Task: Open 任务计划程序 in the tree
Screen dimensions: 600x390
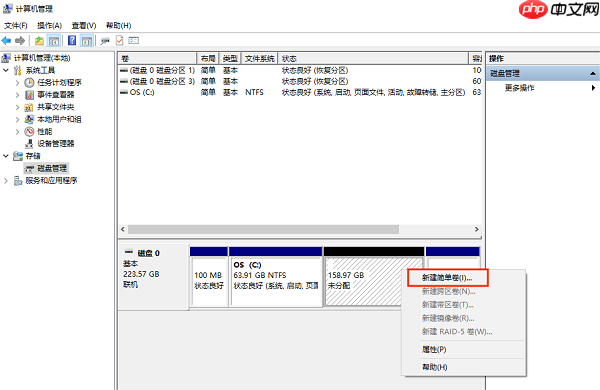Action: 59,83
